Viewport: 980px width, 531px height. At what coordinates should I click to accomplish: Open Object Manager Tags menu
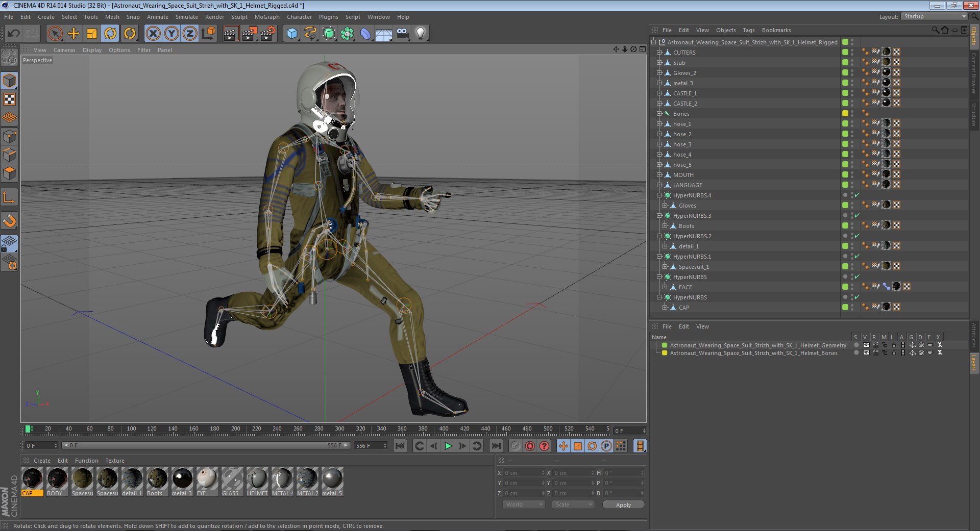(x=749, y=30)
